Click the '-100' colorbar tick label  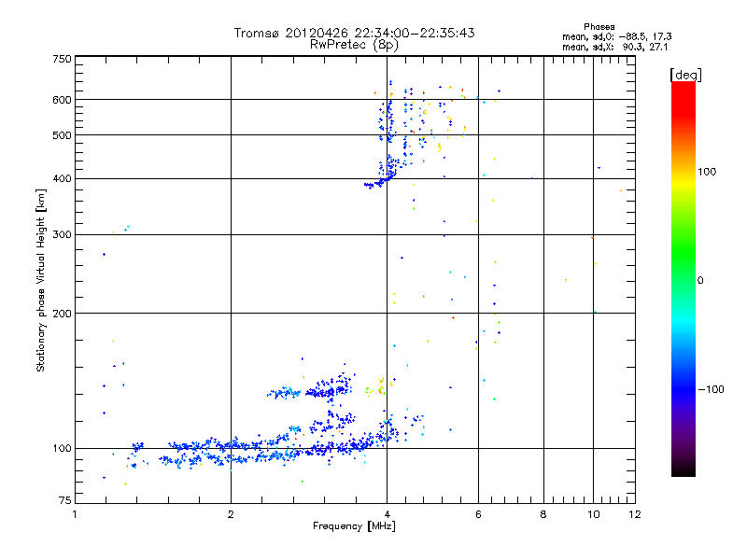coord(711,389)
